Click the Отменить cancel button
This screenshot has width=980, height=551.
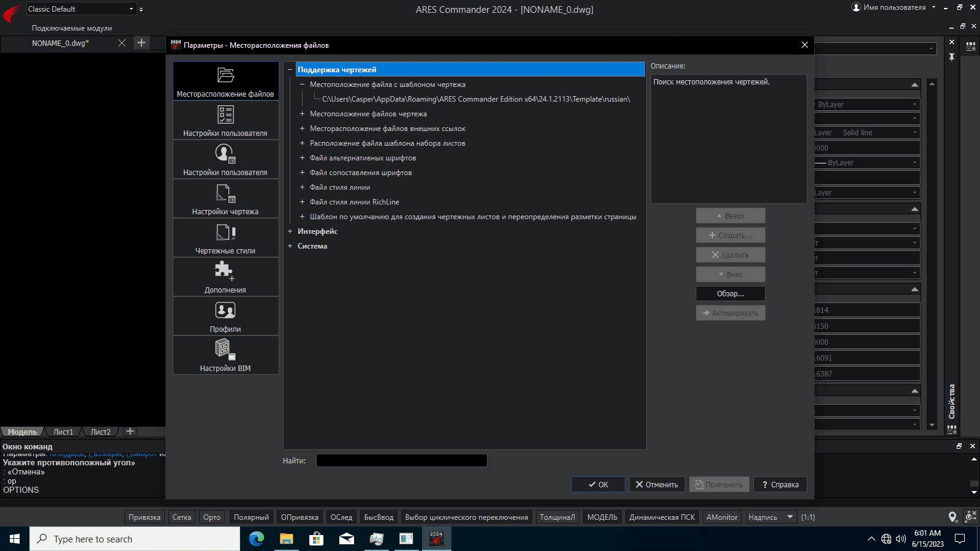tap(657, 484)
